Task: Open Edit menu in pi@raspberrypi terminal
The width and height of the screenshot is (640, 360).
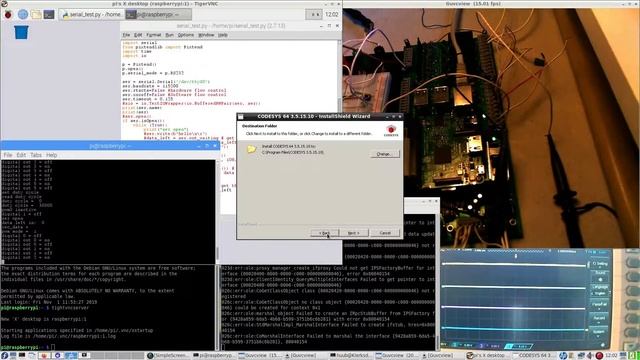Action: pos(21,155)
